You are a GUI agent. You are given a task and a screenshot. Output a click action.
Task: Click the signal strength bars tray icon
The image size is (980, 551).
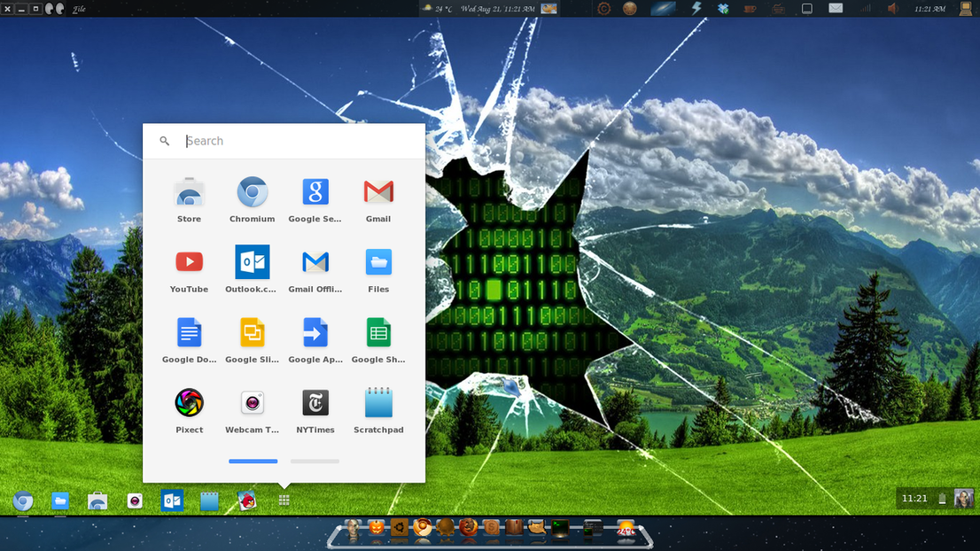click(865, 8)
